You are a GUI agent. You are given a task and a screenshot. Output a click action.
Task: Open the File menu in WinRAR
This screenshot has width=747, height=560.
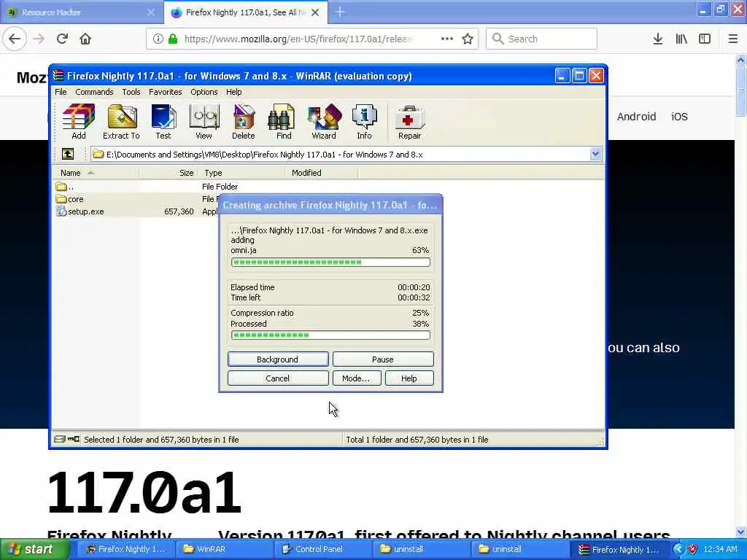coord(61,92)
